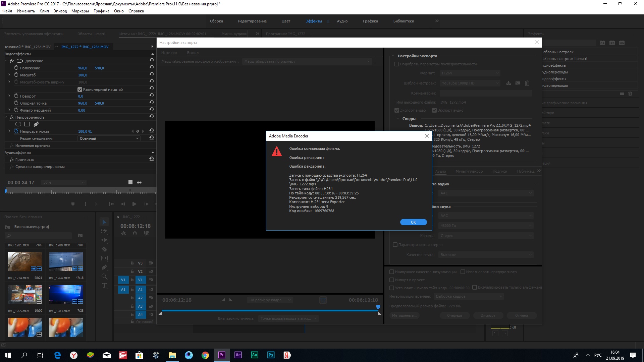Open the Source monitor 50% zoom dropdown
Image resolution: width=644 pixels, height=362 pixels.
[64, 182]
